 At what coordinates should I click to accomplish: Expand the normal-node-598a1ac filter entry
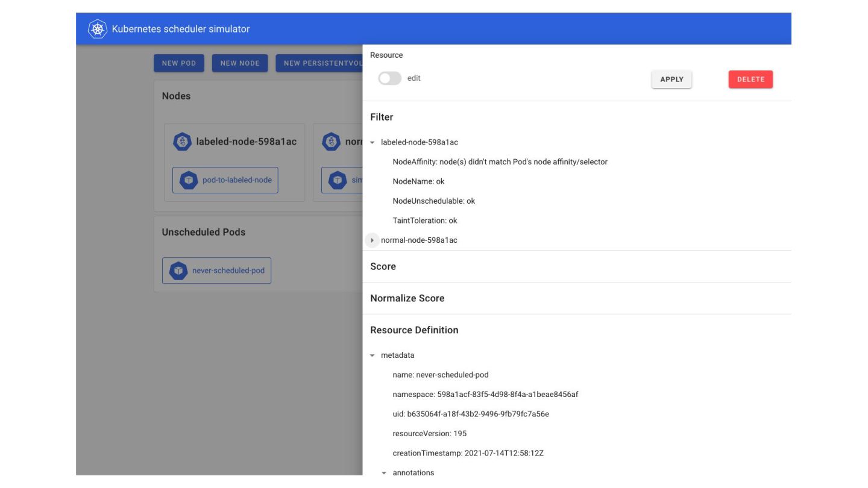(x=372, y=240)
